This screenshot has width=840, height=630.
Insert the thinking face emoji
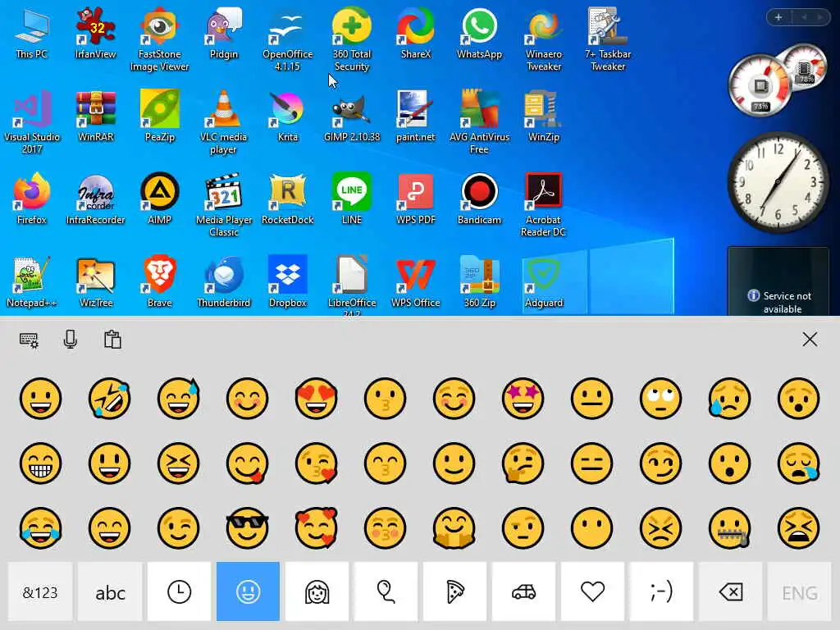523,463
